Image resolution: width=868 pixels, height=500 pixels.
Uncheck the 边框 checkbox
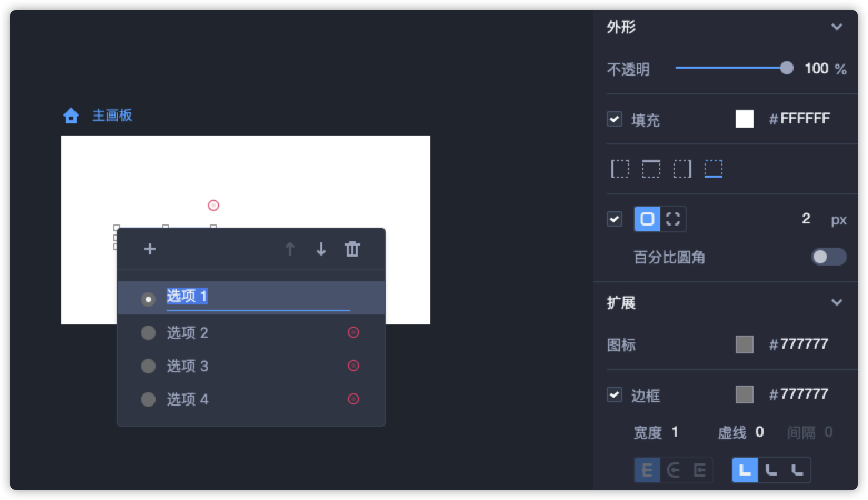coord(615,394)
